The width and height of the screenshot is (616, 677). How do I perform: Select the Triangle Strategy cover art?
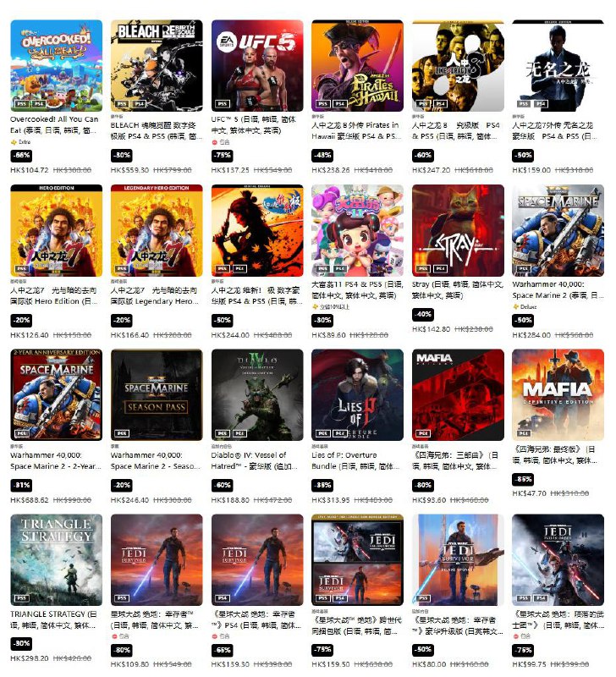pyautogui.click(x=57, y=560)
